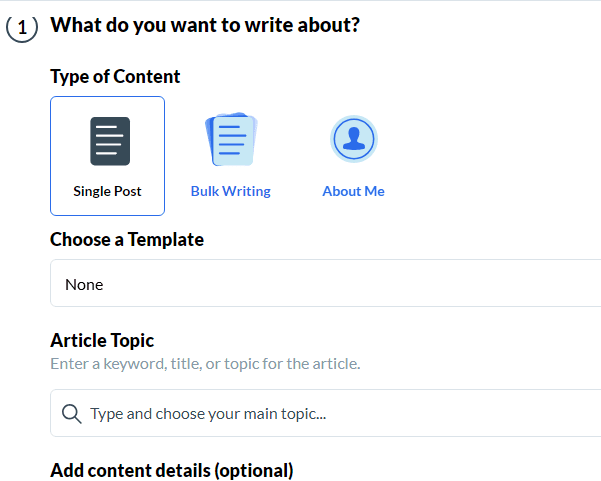601x481 pixels.
Task: Click the "None" value in template selector
Action: click(84, 284)
